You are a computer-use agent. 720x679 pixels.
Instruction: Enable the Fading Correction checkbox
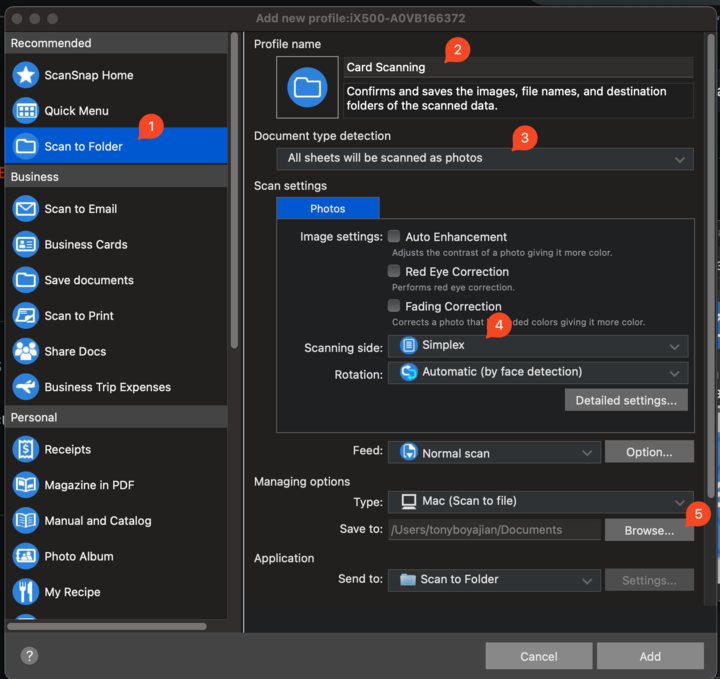(x=394, y=305)
